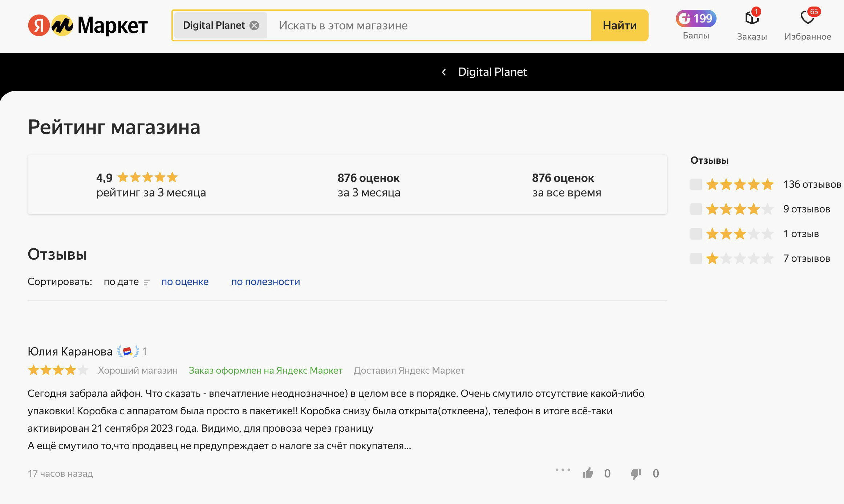
Task: Open the Баллы points badge
Action: [x=695, y=19]
